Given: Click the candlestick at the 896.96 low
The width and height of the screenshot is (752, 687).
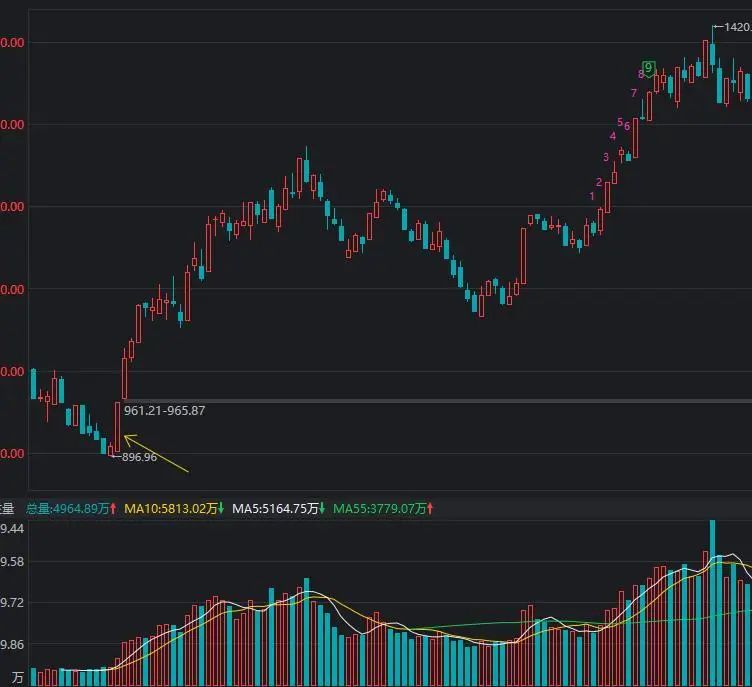Looking at the screenshot, I should (110, 449).
